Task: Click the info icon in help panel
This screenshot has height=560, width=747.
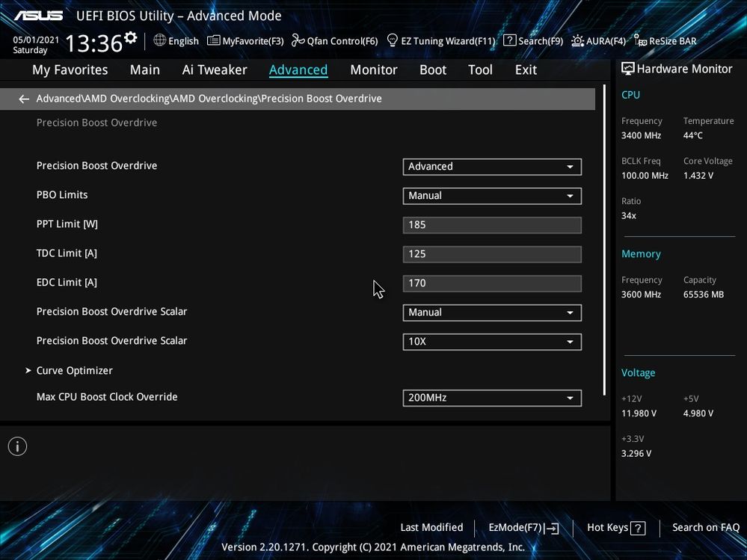Action: pyautogui.click(x=18, y=446)
